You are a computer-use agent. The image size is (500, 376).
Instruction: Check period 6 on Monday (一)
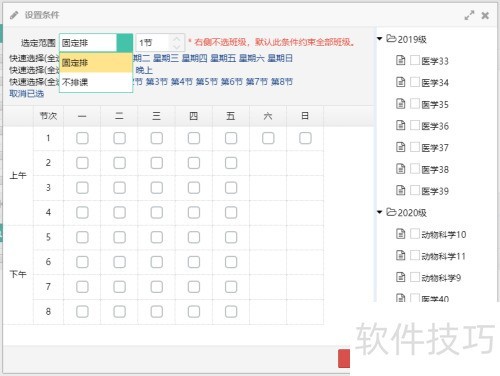click(82, 262)
